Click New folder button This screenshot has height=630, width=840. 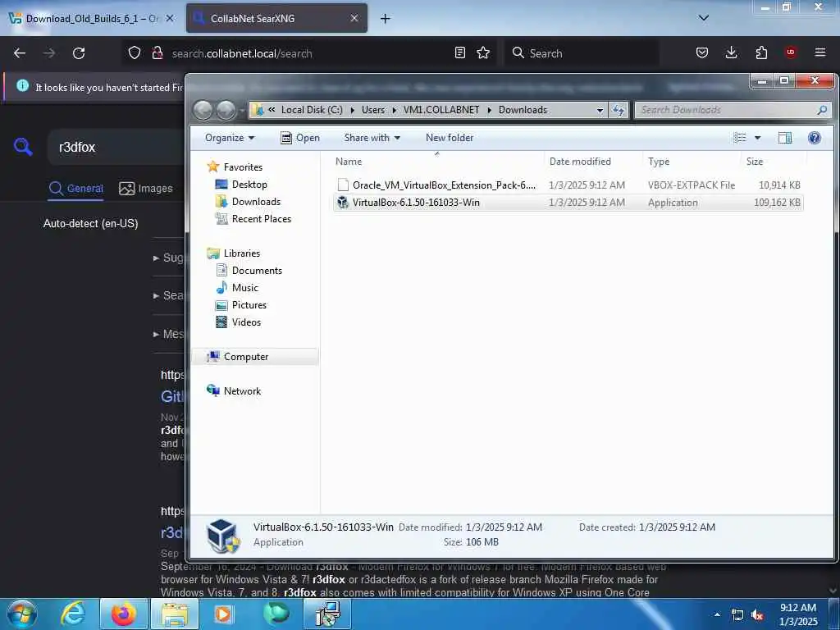[450, 138]
